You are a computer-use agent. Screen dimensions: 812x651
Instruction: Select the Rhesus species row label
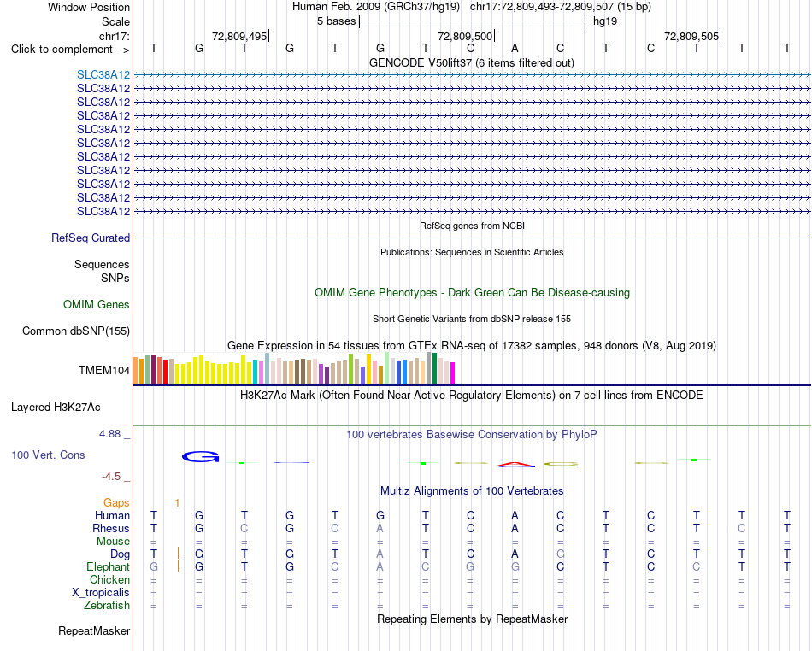(x=111, y=528)
